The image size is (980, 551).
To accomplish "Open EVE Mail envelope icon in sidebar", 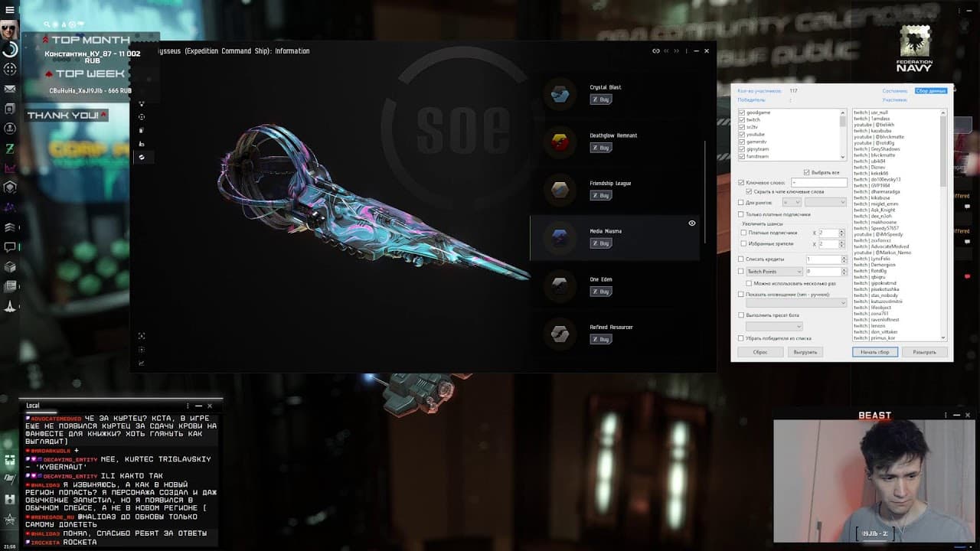I will click(x=10, y=89).
